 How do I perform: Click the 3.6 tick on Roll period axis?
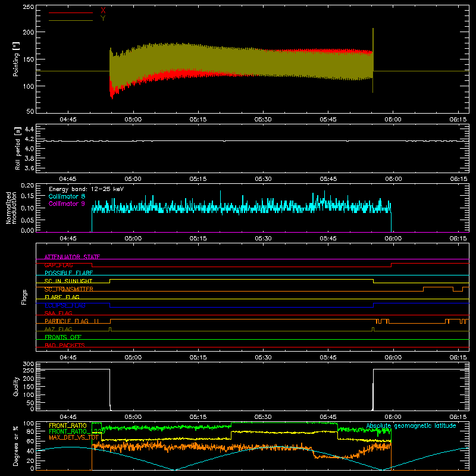29,168
